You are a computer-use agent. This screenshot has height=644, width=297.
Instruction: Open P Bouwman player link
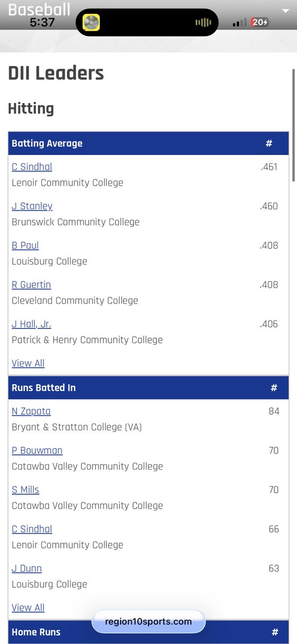(x=37, y=450)
